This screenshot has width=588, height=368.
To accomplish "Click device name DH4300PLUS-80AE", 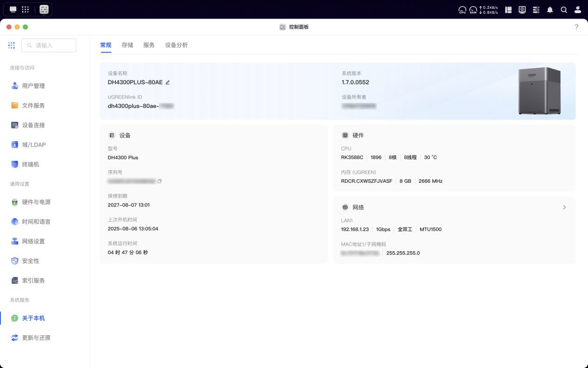I will pos(135,82).
